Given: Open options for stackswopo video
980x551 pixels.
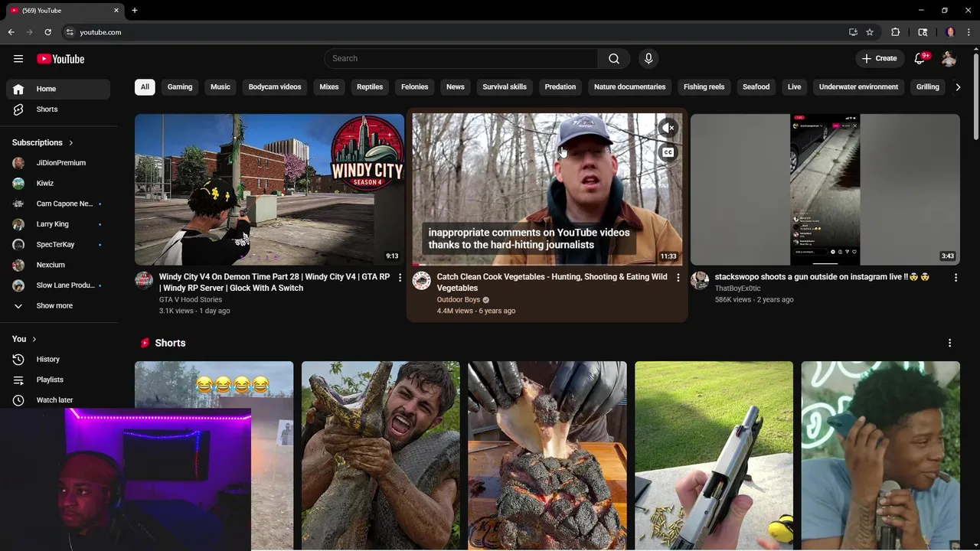Looking at the screenshot, I should point(955,278).
